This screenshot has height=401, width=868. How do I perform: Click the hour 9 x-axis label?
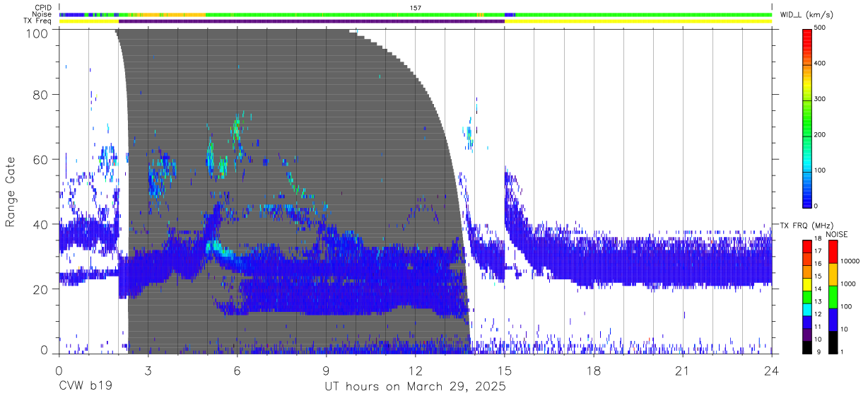point(326,370)
